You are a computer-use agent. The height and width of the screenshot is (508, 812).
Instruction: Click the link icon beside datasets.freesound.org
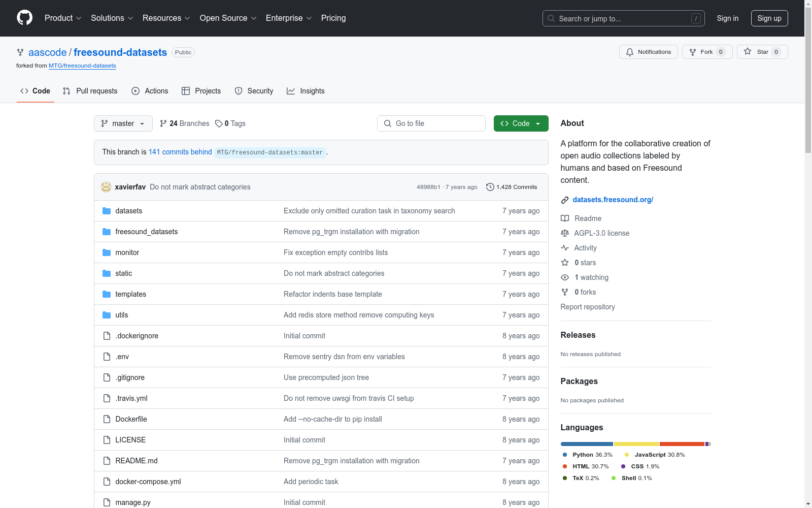(565, 200)
